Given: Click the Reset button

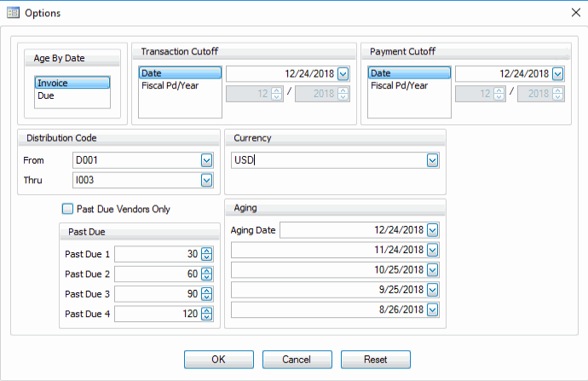Looking at the screenshot, I should (375, 360).
